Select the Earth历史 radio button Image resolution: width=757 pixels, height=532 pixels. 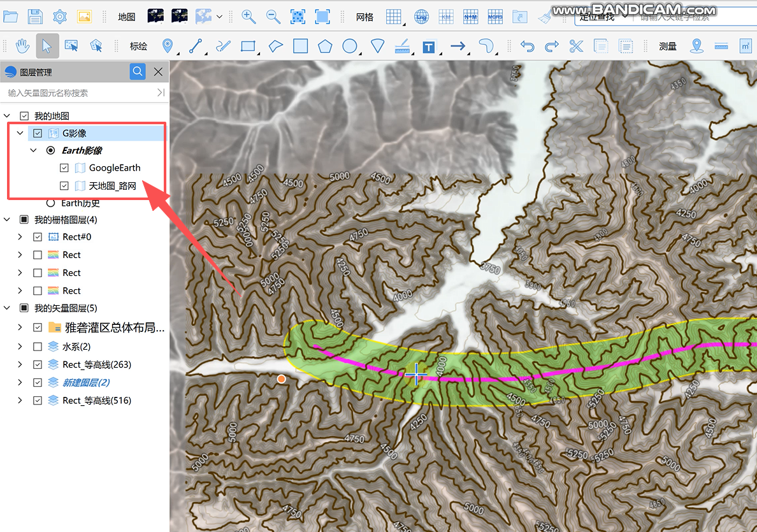pyautogui.click(x=51, y=203)
